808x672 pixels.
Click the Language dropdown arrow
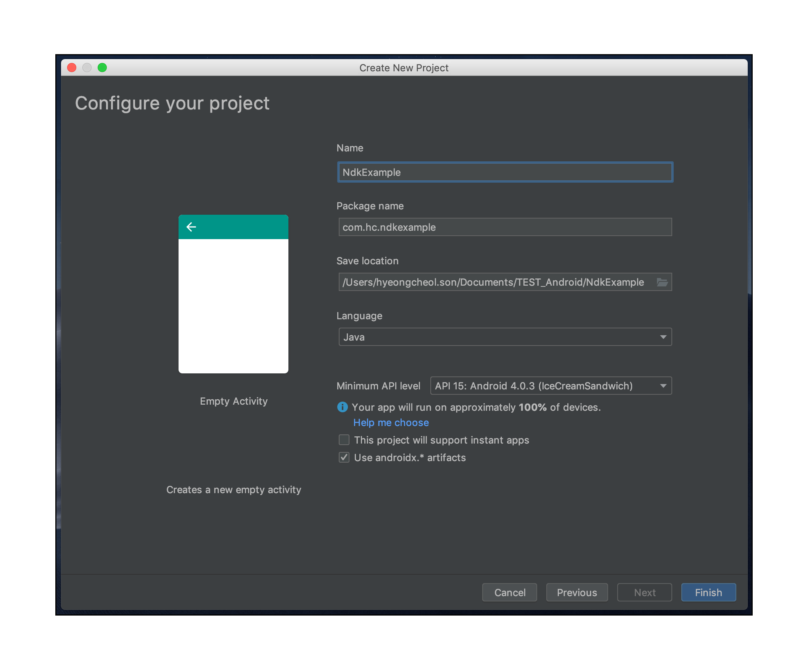(663, 337)
